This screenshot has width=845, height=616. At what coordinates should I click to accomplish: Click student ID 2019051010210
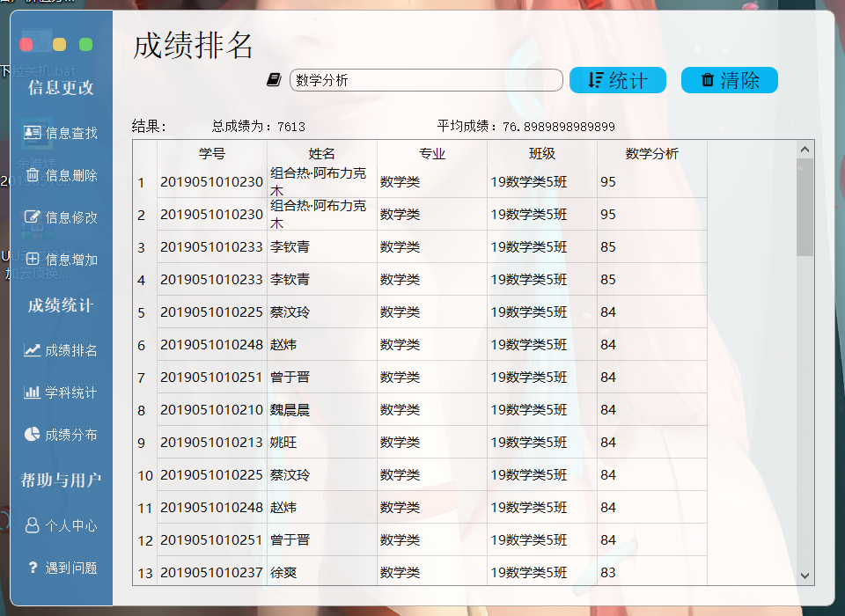click(211, 409)
